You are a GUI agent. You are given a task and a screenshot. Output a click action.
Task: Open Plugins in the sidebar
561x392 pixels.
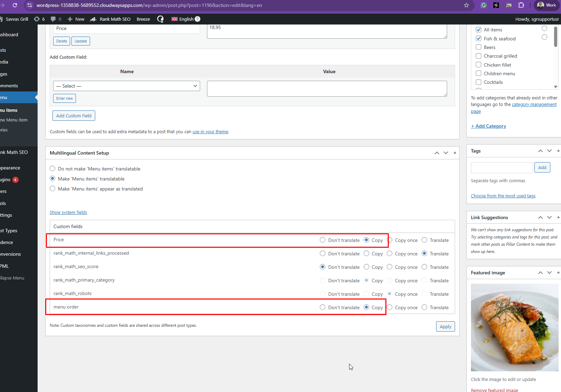[x=9, y=180]
